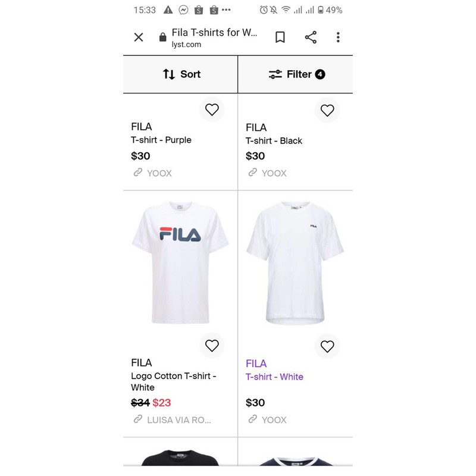The width and height of the screenshot is (476, 476).
Task: Select the T-shirt - Black title
Action: pos(274,140)
